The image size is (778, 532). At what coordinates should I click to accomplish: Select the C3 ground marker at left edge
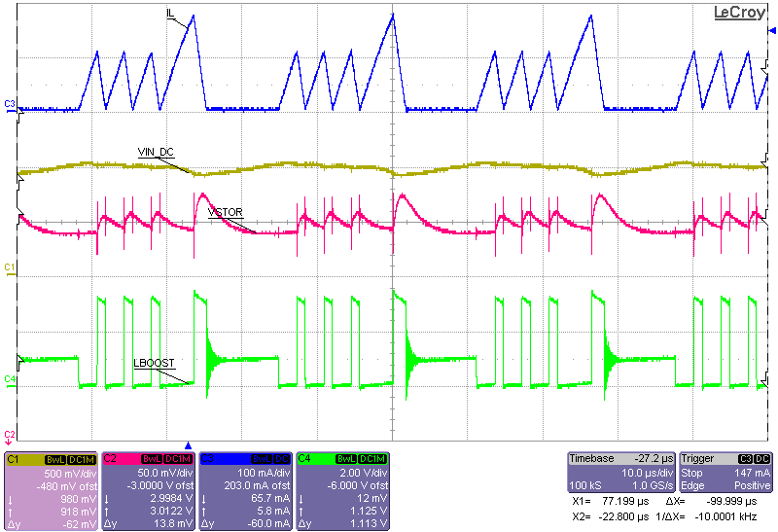pyautogui.click(x=10, y=106)
